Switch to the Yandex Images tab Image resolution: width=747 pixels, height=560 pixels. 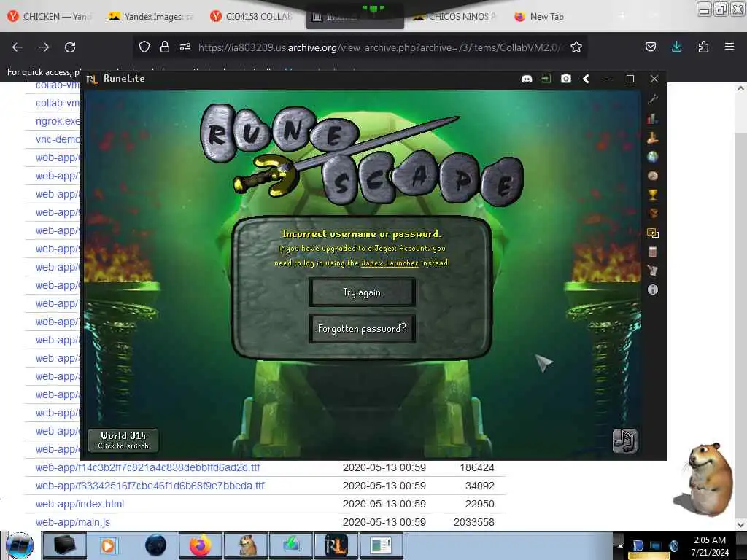pos(152,17)
